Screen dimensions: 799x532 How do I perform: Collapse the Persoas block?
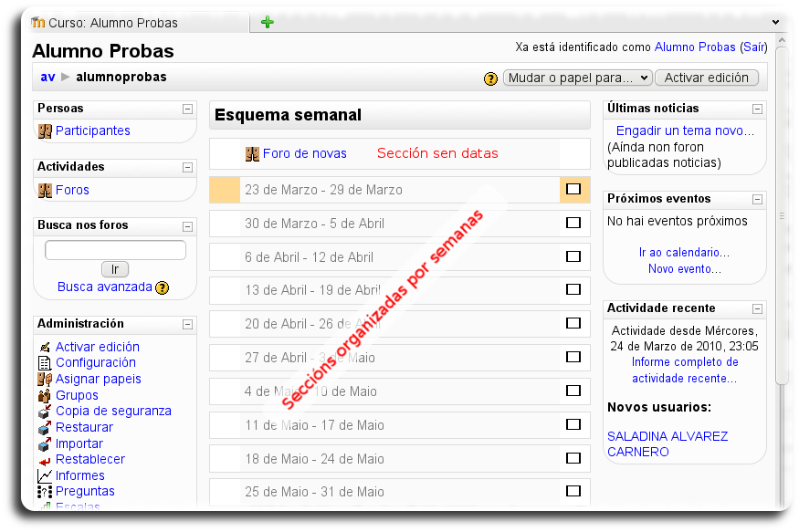point(187,108)
